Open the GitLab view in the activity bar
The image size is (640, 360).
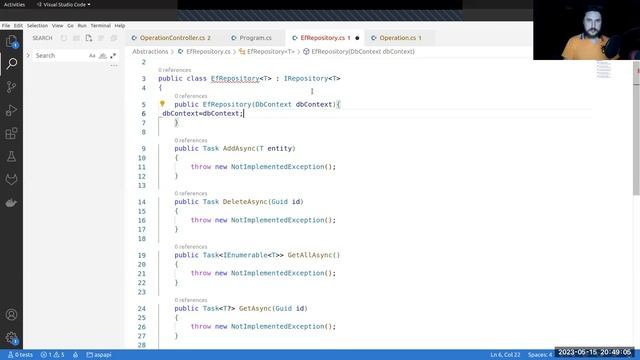(11, 179)
